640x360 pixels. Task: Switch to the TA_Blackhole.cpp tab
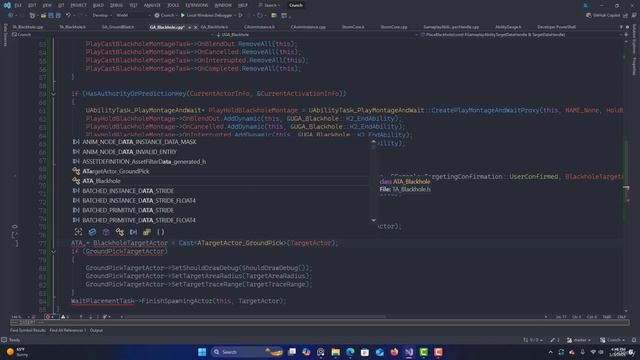point(28,27)
